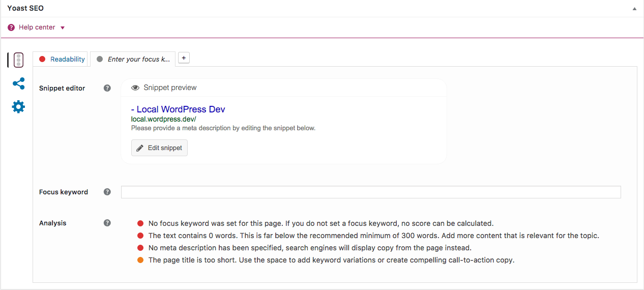Focus the Focus keyword input field
Screen dimensions: 644x290
(x=371, y=192)
